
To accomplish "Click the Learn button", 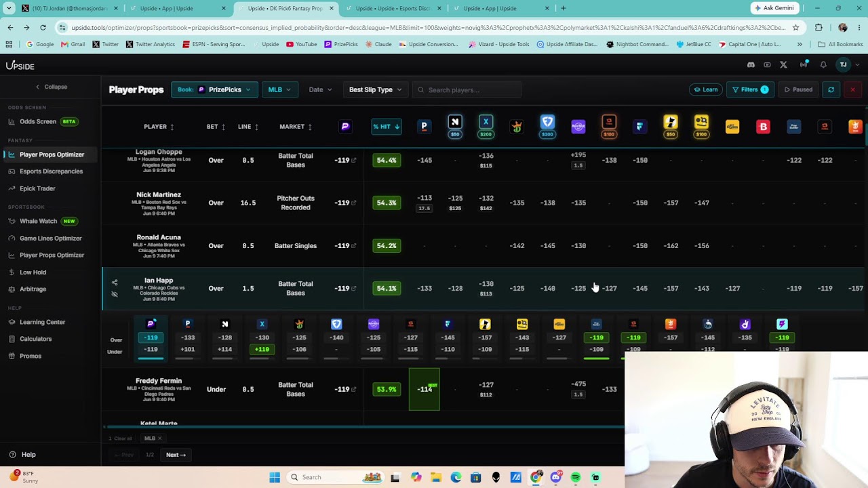I will (705, 89).
